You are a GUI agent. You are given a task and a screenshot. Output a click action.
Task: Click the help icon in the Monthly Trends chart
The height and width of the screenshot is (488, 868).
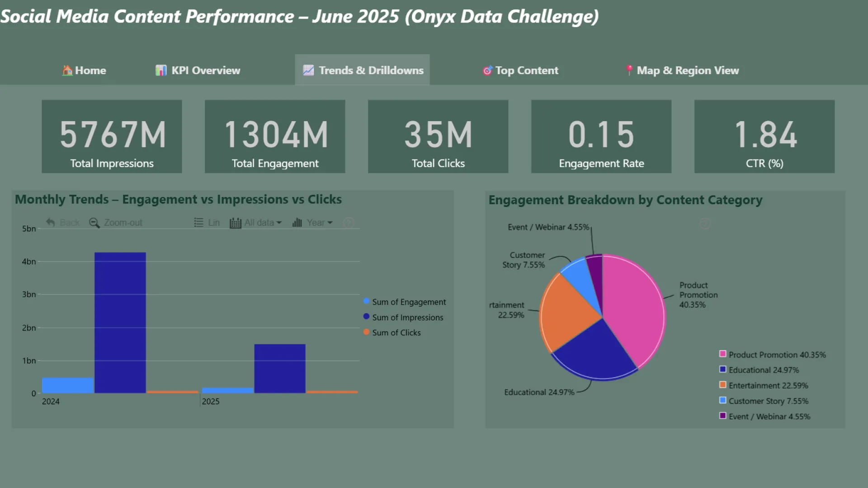click(348, 223)
